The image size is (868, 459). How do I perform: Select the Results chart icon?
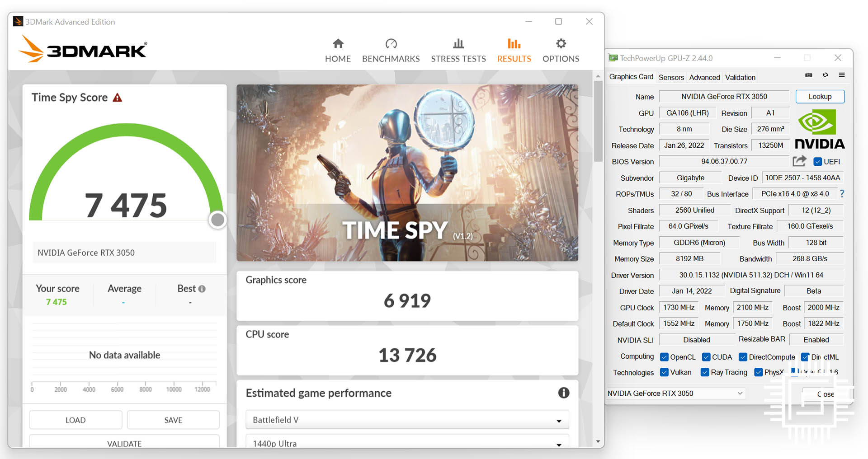pyautogui.click(x=514, y=43)
